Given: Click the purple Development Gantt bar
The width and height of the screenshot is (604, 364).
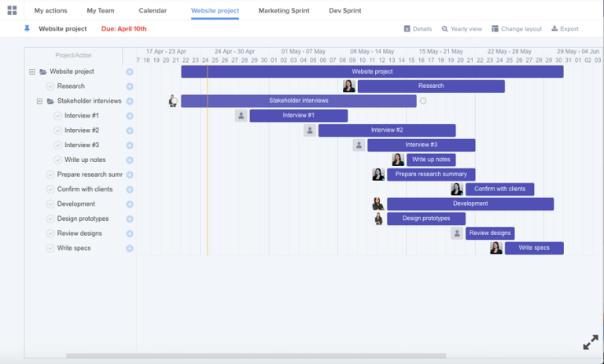Looking at the screenshot, I should [470, 204].
